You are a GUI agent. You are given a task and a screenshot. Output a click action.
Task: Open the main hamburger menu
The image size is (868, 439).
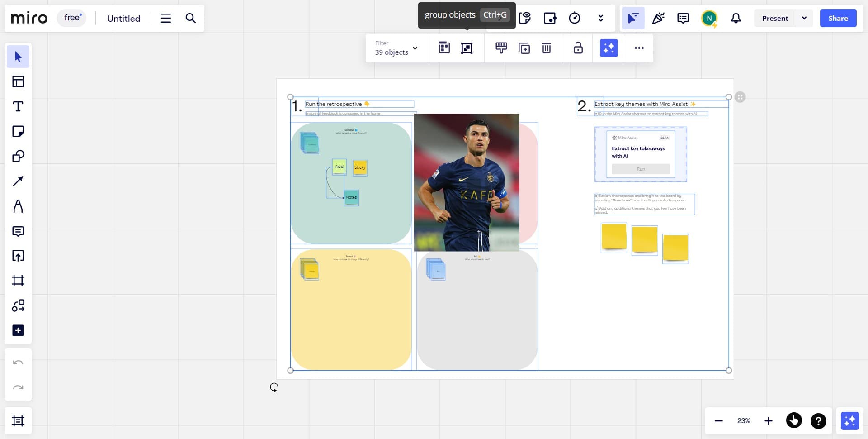[x=165, y=18]
